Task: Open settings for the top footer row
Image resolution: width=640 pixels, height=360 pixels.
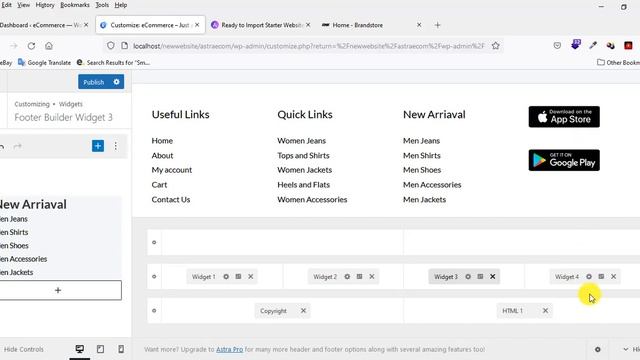Action: tap(154, 242)
